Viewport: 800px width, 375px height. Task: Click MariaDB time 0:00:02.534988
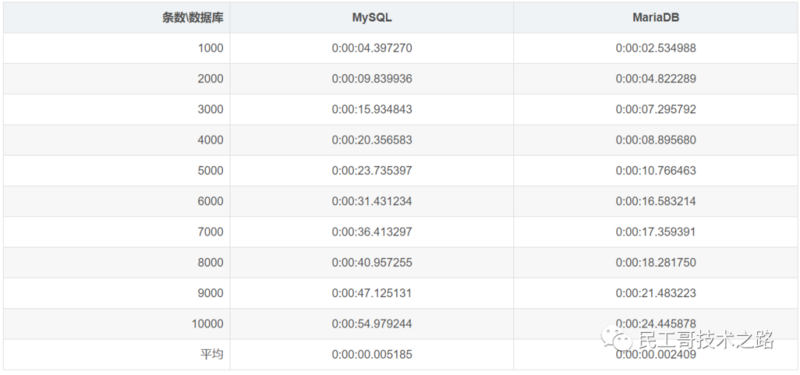656,48
